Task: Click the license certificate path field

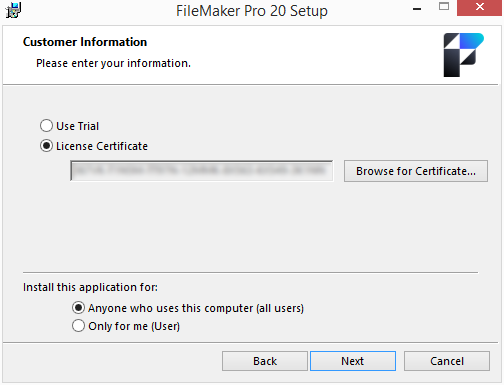Action: click(201, 171)
